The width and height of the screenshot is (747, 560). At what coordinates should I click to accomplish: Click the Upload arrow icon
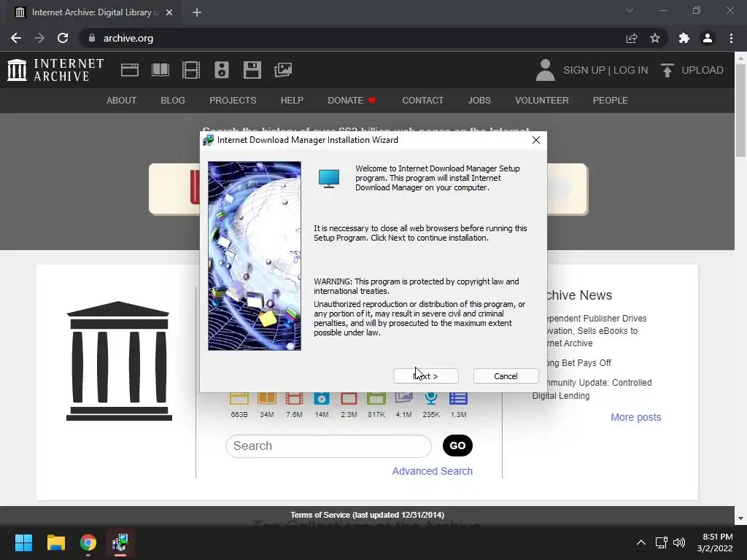click(667, 70)
